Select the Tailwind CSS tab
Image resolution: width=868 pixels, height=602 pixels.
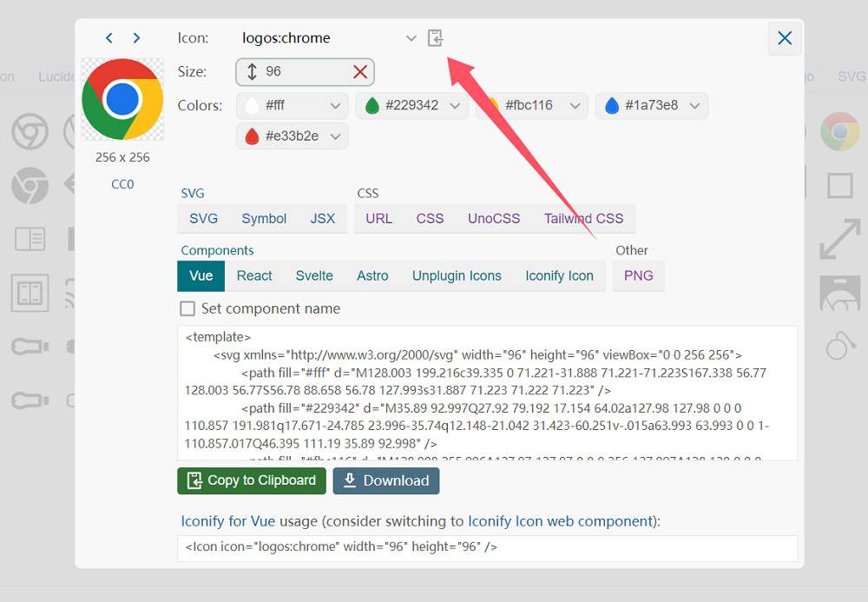tap(583, 218)
